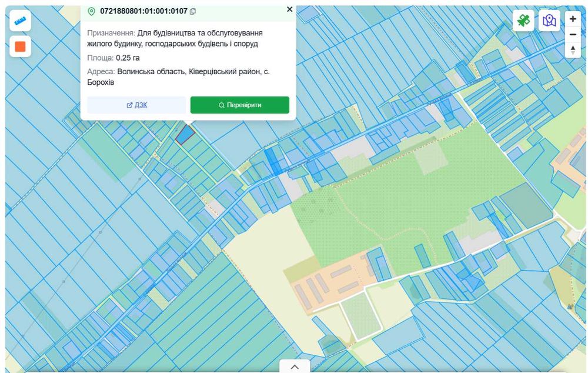588x373 pixels.
Task: Expand the bottom panel chevron
Action: pyautogui.click(x=295, y=367)
